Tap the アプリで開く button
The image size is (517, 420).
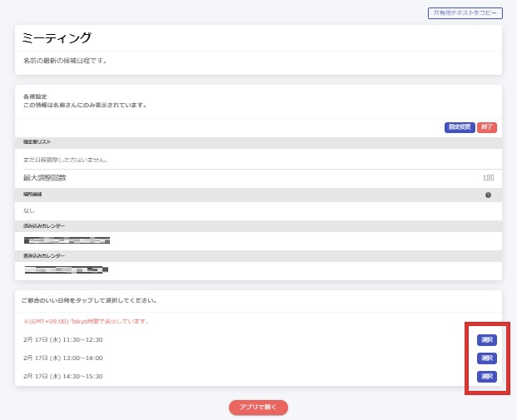(258, 408)
